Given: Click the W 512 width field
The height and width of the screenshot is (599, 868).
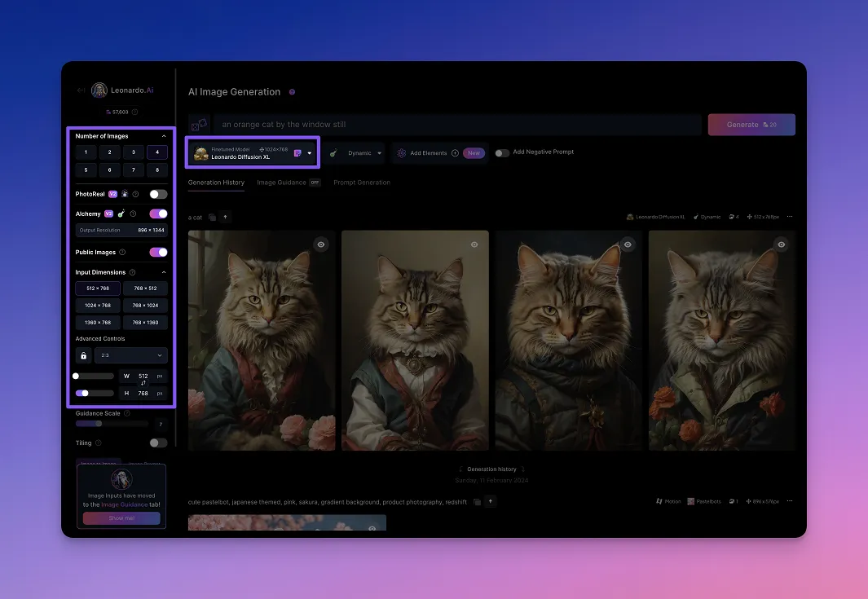Looking at the screenshot, I should pos(143,377).
